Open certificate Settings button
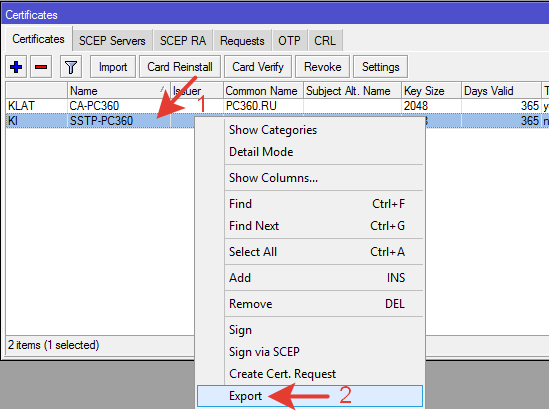549x411 pixels. pos(380,67)
